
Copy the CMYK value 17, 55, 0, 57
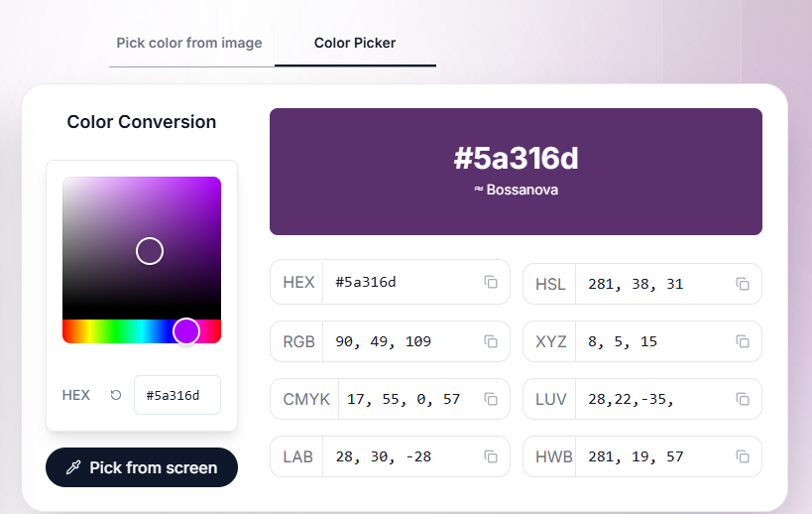point(491,399)
